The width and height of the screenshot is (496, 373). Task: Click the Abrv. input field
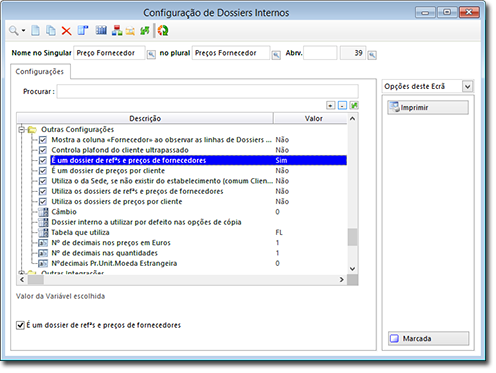click(320, 53)
